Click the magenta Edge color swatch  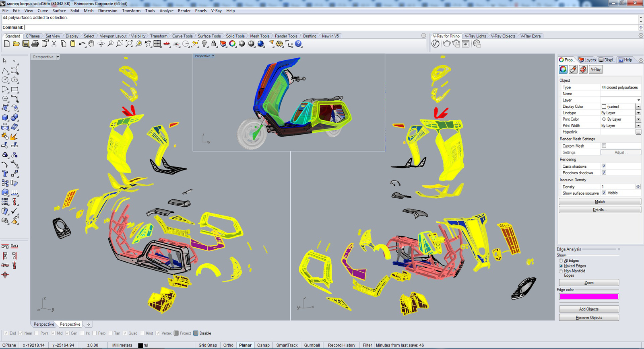(x=589, y=297)
